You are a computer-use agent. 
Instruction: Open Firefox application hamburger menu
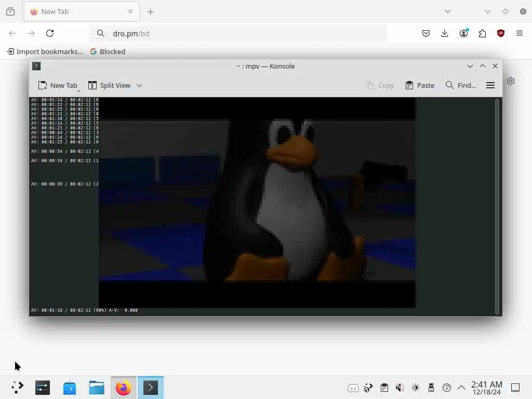pyautogui.click(x=520, y=33)
